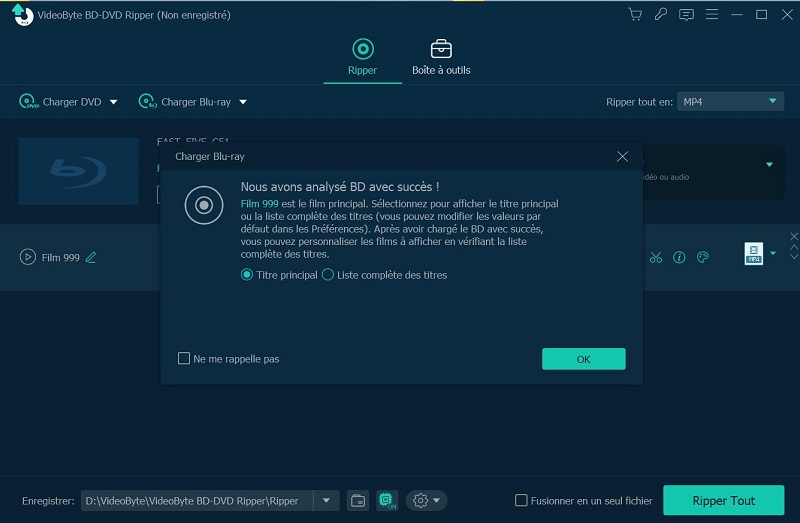This screenshot has height=523, width=800.
Task: Rename Film 999 with pencil icon
Action: click(91, 257)
